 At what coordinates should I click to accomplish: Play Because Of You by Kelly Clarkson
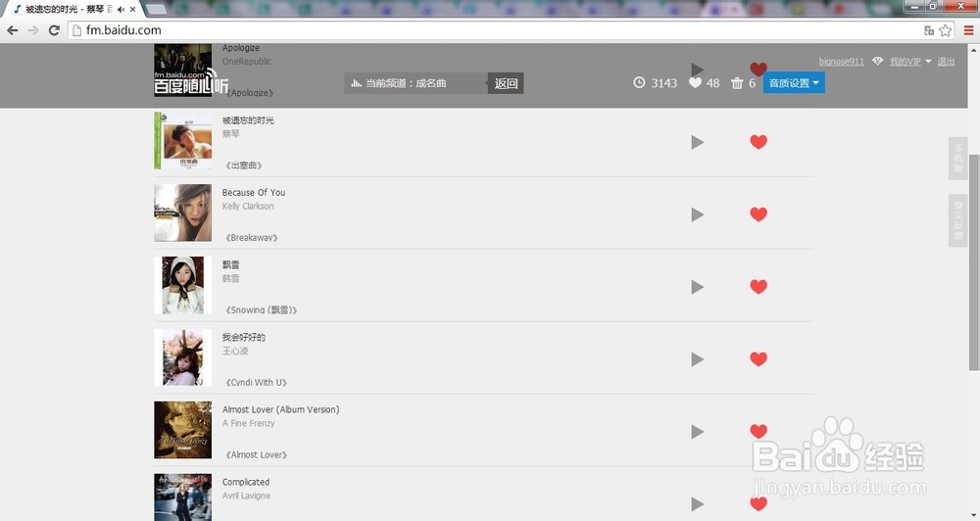click(x=698, y=214)
